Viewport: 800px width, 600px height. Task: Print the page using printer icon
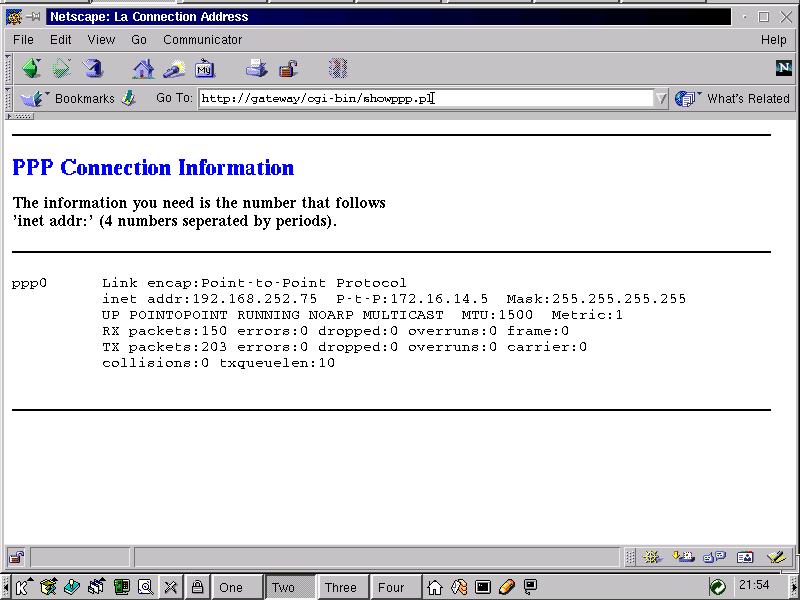[x=256, y=68]
